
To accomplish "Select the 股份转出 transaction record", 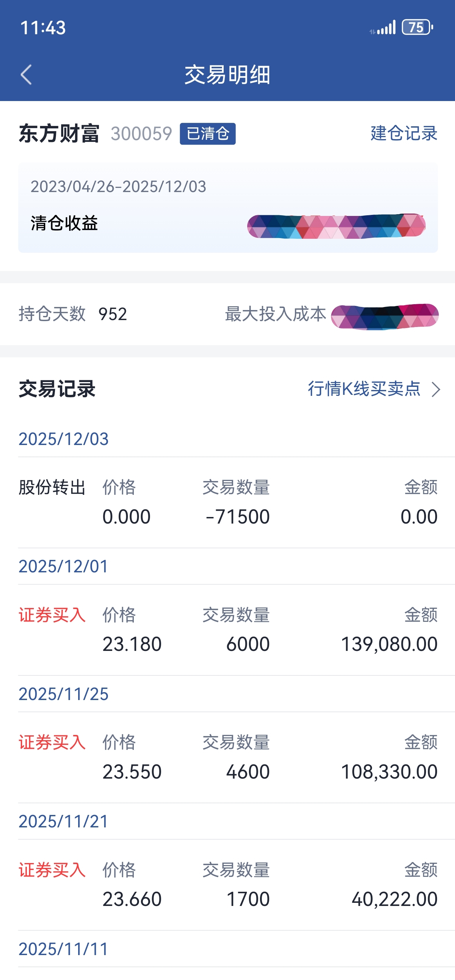I will (x=228, y=502).
